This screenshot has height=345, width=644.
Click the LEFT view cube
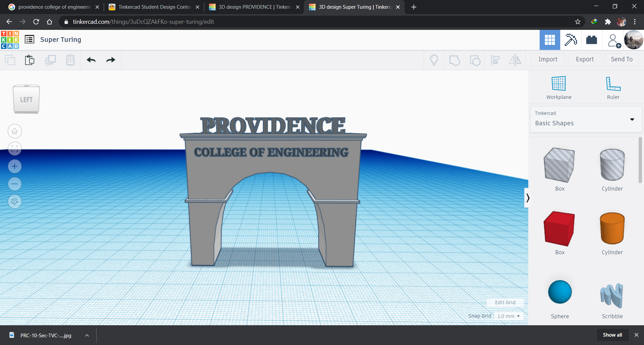[x=26, y=99]
